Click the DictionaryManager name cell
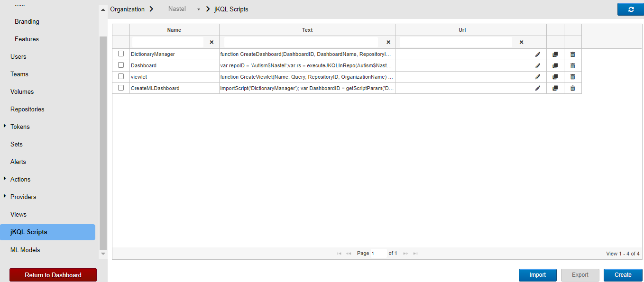Viewport: 644px width, 282px height. click(x=174, y=55)
